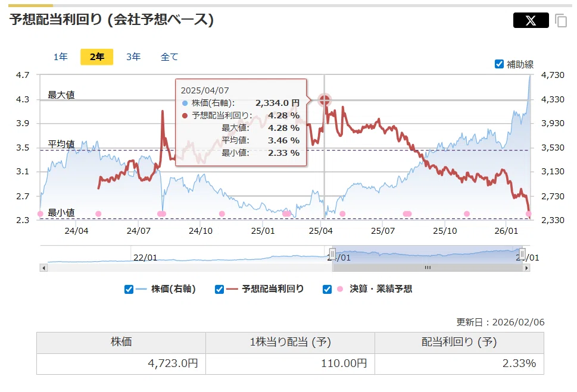Click the scrollbar right arrow

pos(526,268)
